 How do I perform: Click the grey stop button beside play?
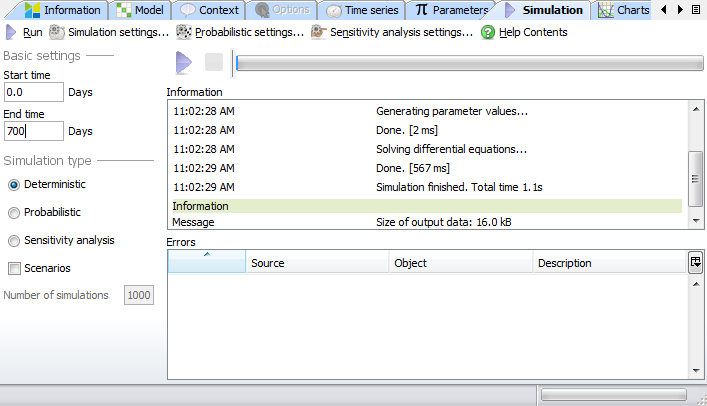213,63
